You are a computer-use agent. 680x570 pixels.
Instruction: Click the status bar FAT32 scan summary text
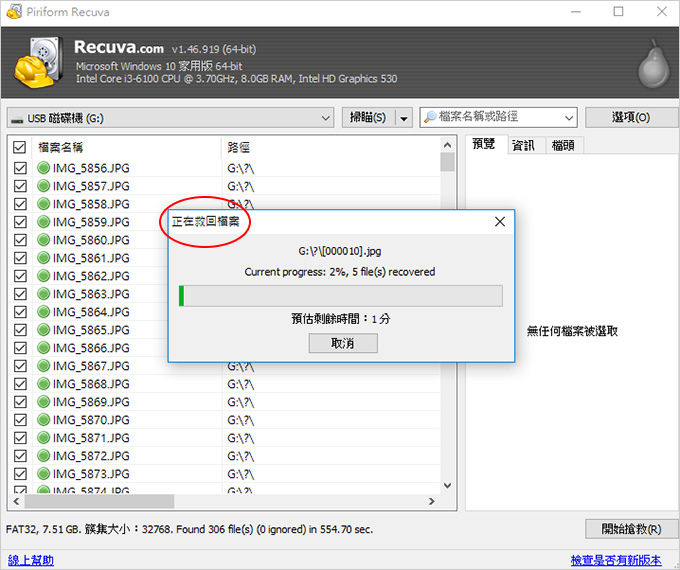[x=189, y=529]
